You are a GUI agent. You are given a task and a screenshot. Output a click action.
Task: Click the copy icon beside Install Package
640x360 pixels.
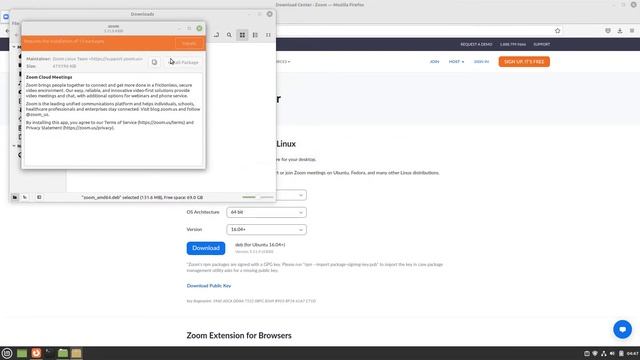154,62
